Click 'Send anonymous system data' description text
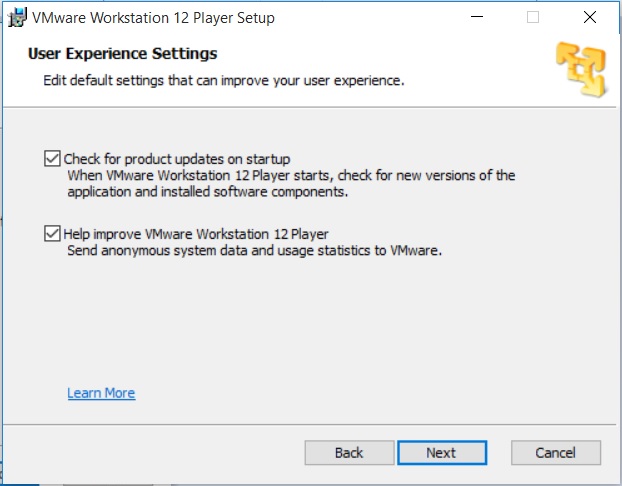 (x=254, y=251)
